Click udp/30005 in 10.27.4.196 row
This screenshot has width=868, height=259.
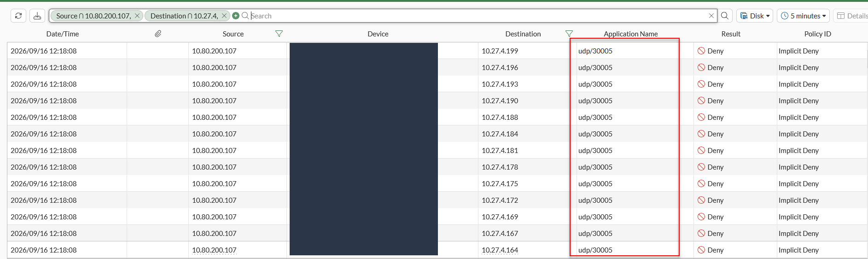tap(595, 67)
